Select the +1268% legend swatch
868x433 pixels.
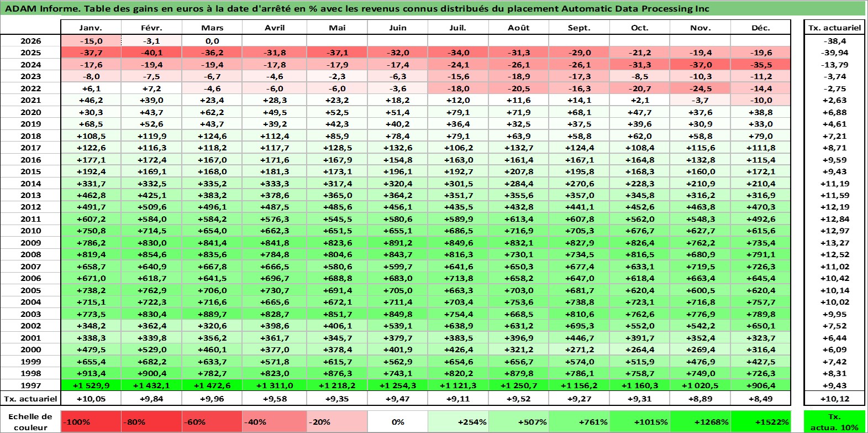(700, 421)
